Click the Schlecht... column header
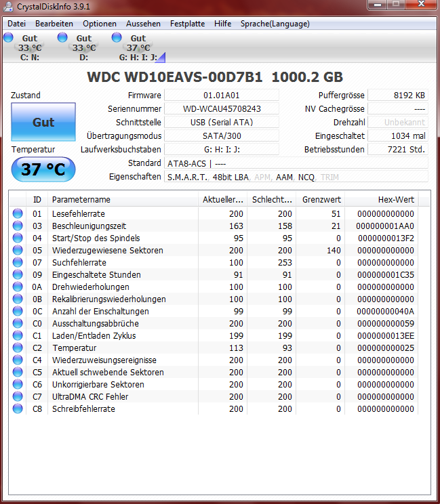The height and width of the screenshot is (504, 440). coord(271,200)
